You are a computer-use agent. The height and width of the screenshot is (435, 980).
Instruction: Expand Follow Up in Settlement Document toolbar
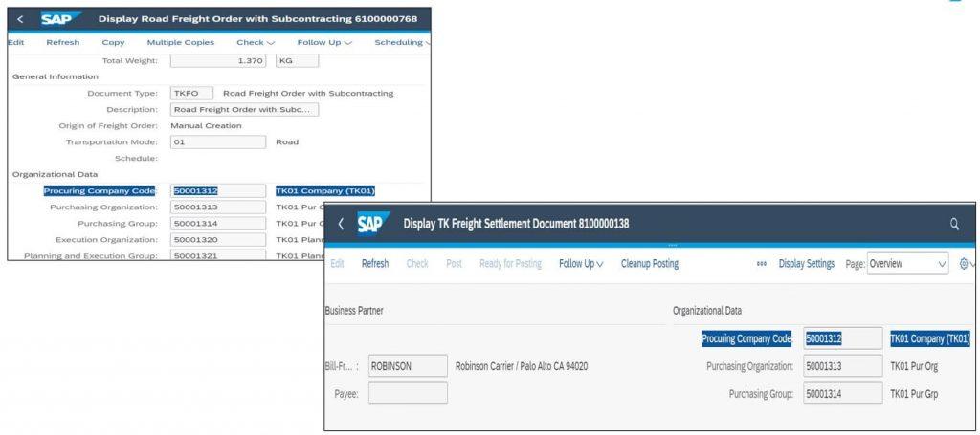click(x=581, y=264)
